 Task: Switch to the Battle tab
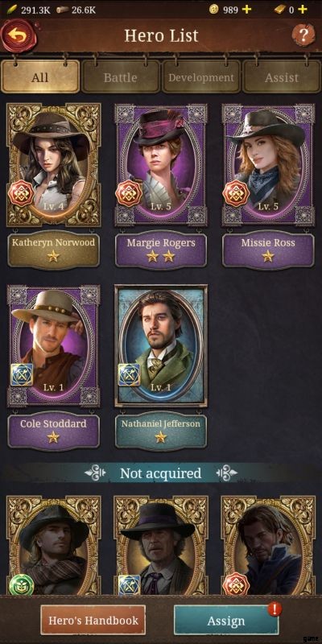(120, 77)
